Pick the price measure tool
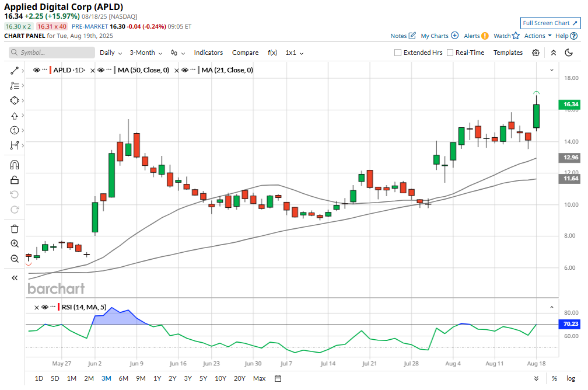 pyautogui.click(x=14, y=145)
